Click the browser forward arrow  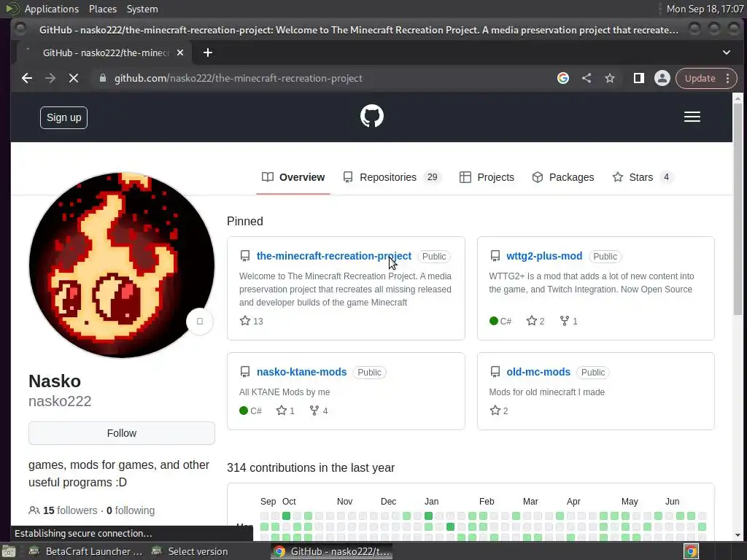point(50,78)
